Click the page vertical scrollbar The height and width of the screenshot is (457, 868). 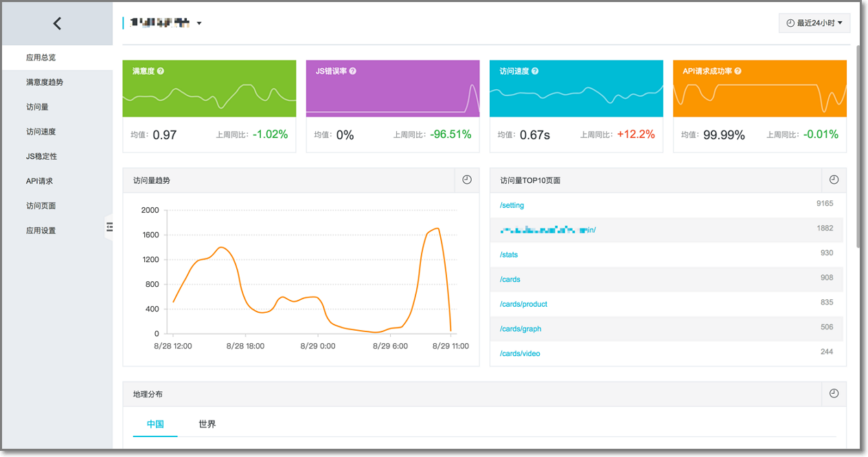tap(858, 148)
